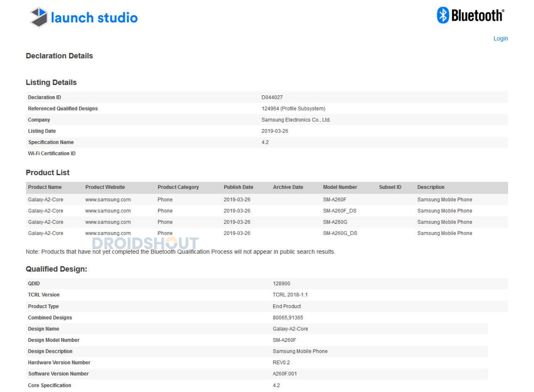Select model number SM-A260G_DS cell

[x=340, y=233]
